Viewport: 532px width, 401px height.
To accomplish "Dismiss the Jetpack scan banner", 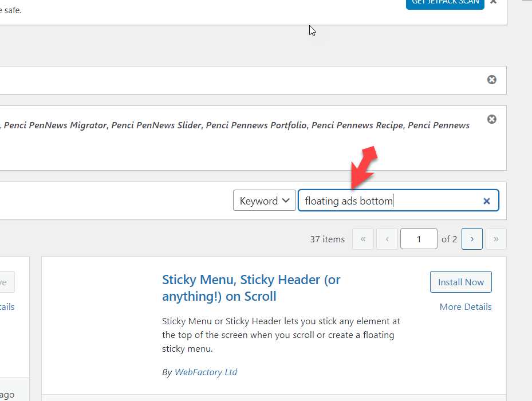I will (x=494, y=2).
